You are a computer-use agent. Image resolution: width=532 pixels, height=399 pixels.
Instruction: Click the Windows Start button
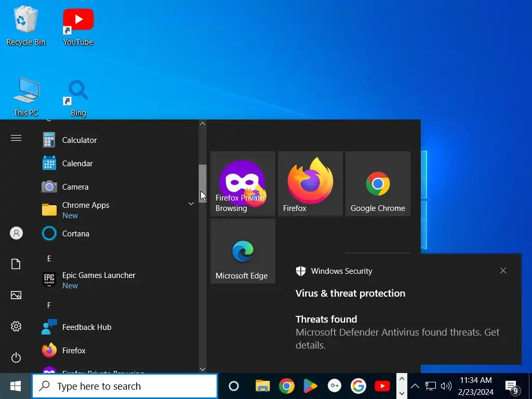(16, 386)
